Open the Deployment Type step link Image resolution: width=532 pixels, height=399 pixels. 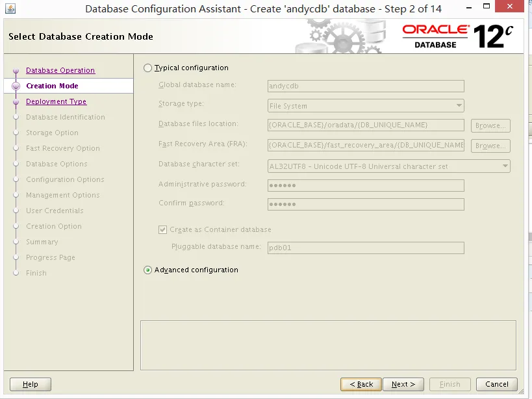[57, 101]
